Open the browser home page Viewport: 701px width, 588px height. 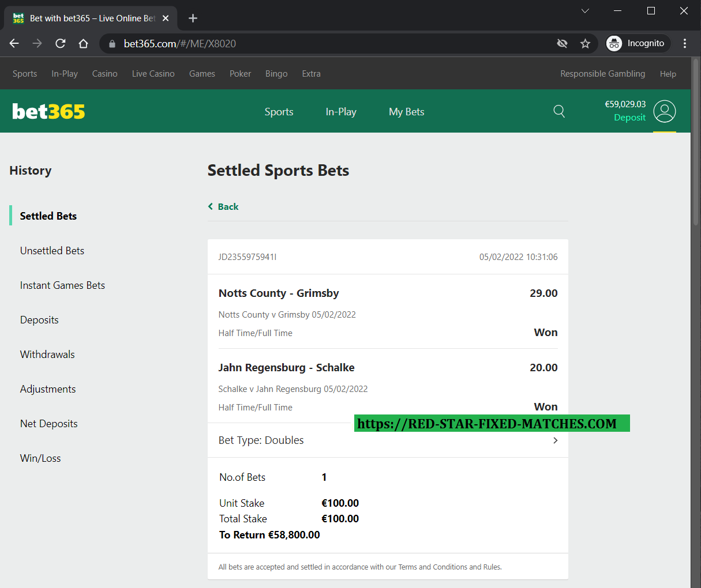click(x=83, y=44)
